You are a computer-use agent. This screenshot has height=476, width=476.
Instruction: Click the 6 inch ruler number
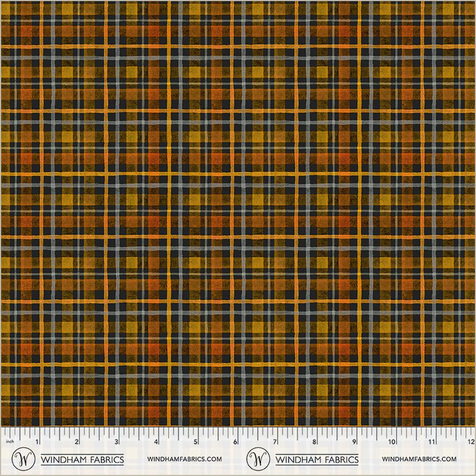pyautogui.click(x=235, y=442)
